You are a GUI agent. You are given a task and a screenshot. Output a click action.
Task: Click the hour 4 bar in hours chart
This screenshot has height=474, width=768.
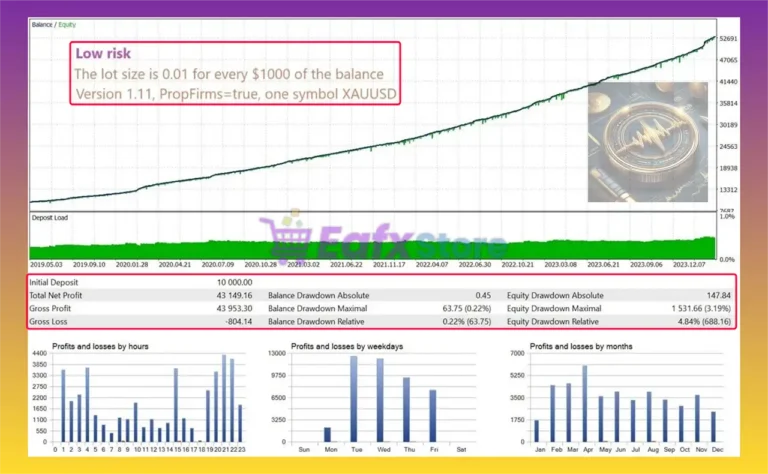87,404
